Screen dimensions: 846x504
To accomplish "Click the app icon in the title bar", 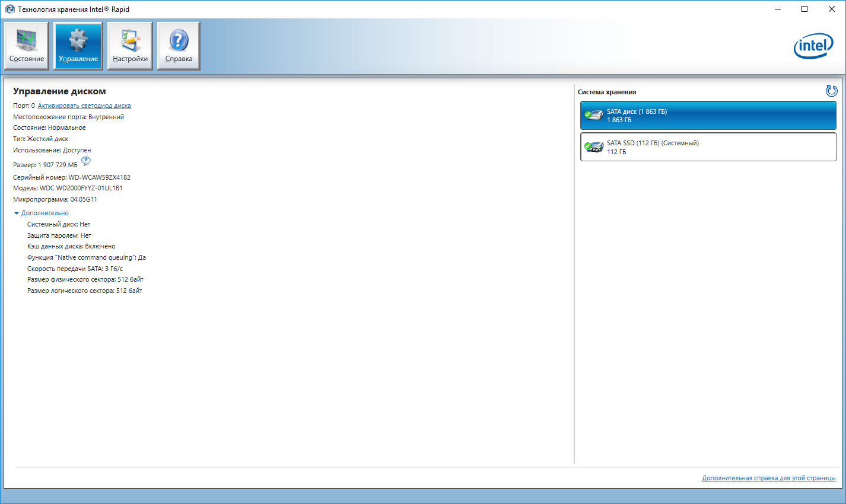I will tap(9, 9).
